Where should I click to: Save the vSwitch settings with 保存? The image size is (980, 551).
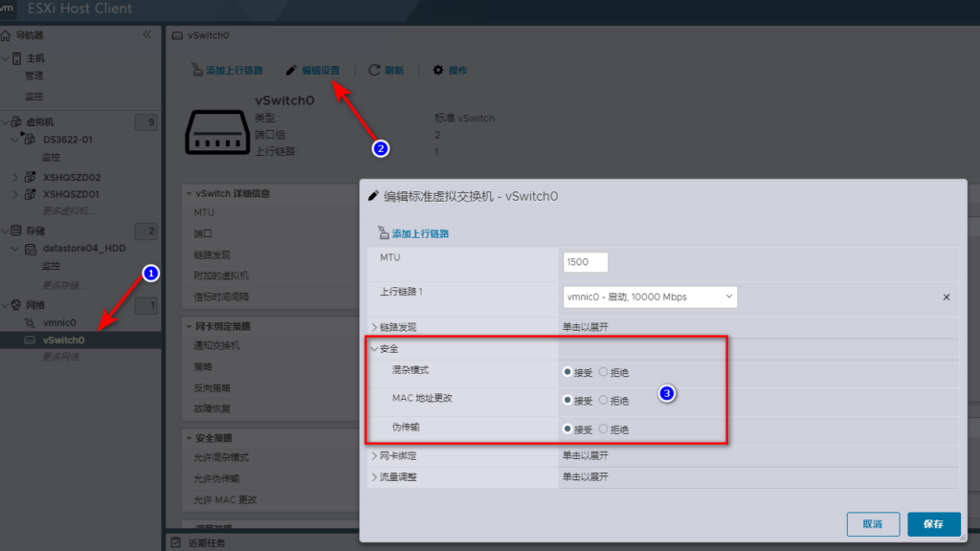point(934,524)
